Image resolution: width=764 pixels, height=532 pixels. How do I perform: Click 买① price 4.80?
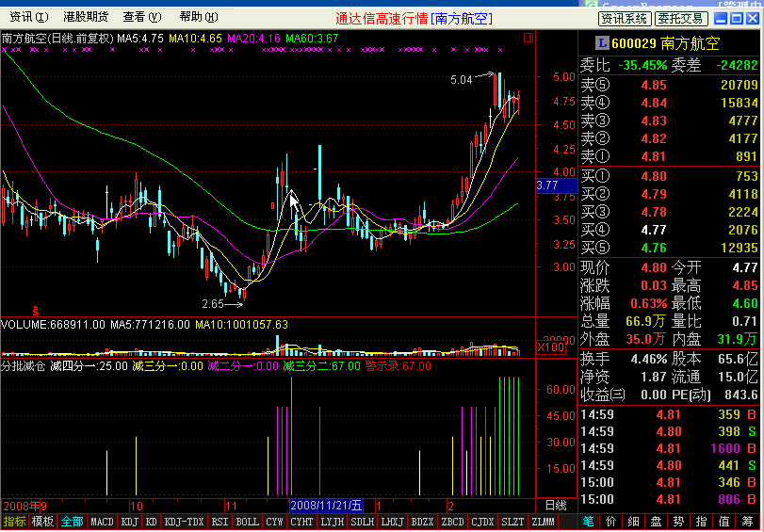pyautogui.click(x=654, y=176)
